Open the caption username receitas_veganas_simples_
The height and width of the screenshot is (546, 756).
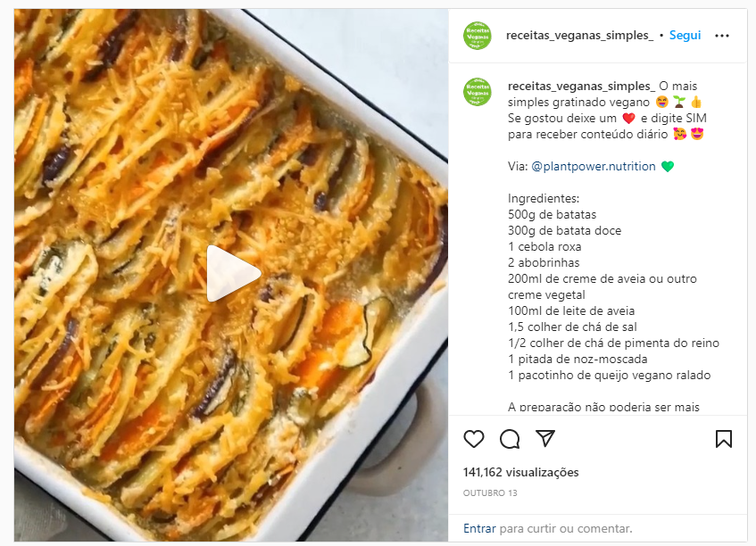point(581,87)
